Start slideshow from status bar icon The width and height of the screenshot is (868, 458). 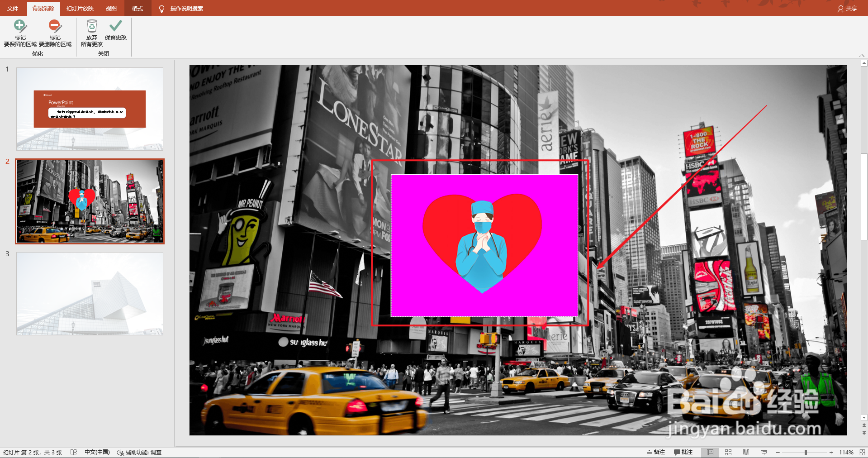[764, 452]
